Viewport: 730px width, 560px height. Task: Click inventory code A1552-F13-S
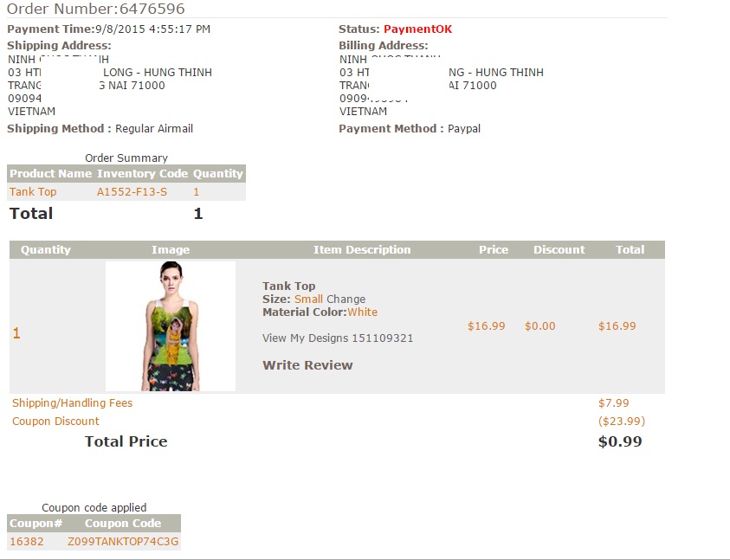132,192
